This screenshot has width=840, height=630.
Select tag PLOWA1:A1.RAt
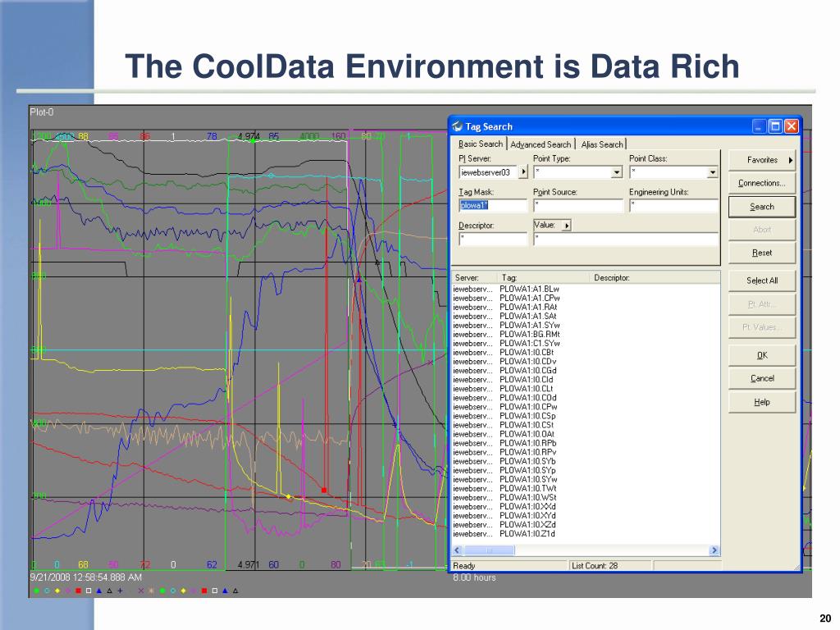pos(528,308)
